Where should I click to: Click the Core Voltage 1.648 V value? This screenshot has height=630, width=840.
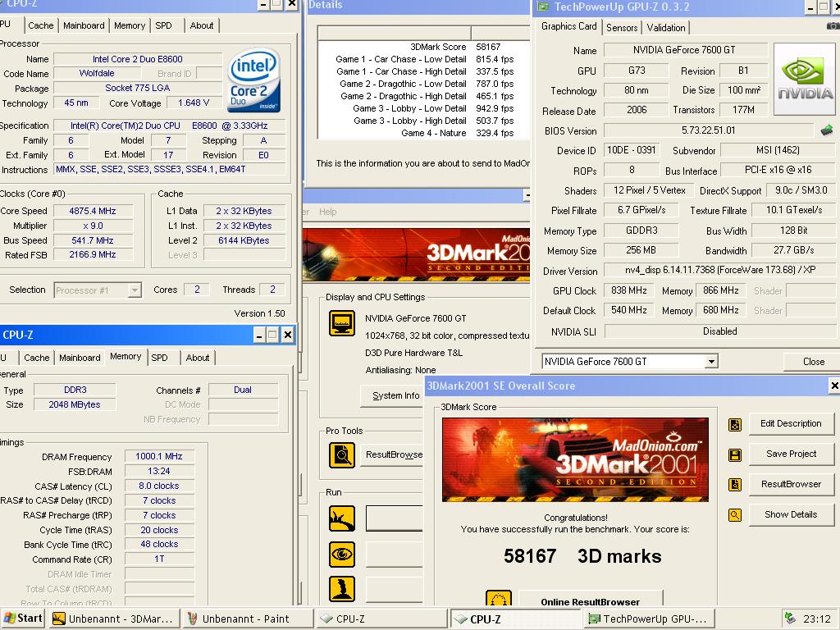194,103
